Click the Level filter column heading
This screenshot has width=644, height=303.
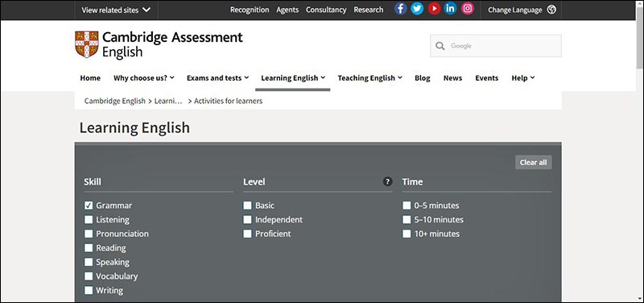pos(254,181)
